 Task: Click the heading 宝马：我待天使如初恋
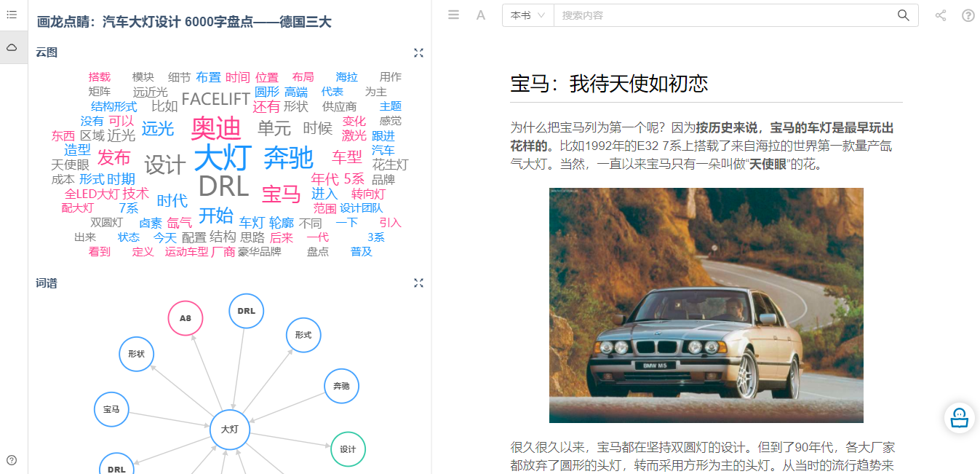click(609, 83)
